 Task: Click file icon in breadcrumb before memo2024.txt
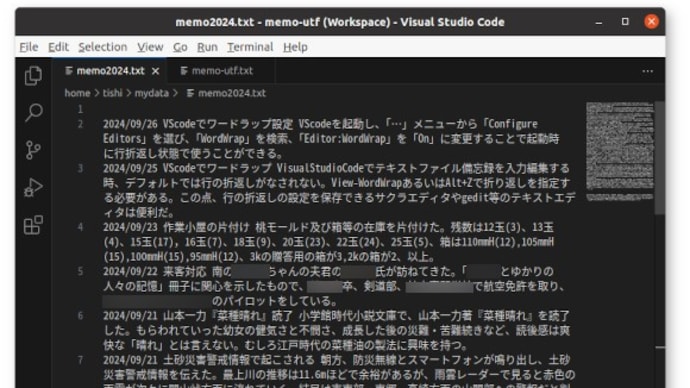coord(190,93)
